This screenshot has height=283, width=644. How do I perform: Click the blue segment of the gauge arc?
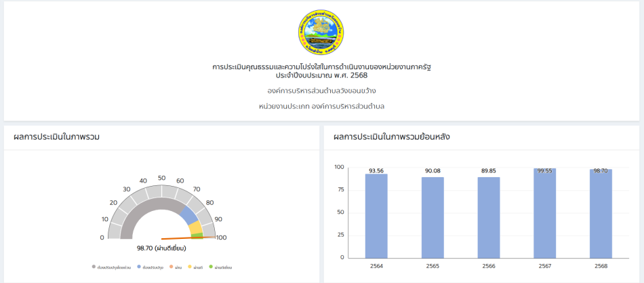click(188, 214)
